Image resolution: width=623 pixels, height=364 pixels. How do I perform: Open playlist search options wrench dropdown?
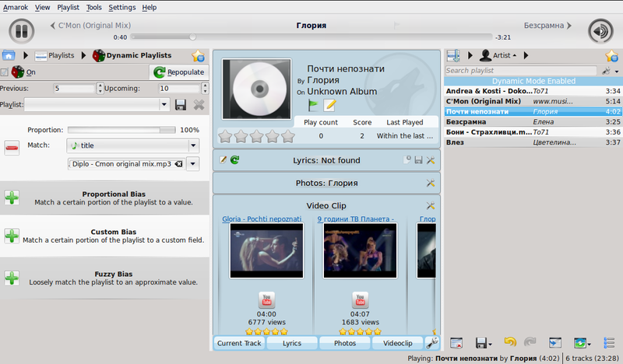[610, 71]
